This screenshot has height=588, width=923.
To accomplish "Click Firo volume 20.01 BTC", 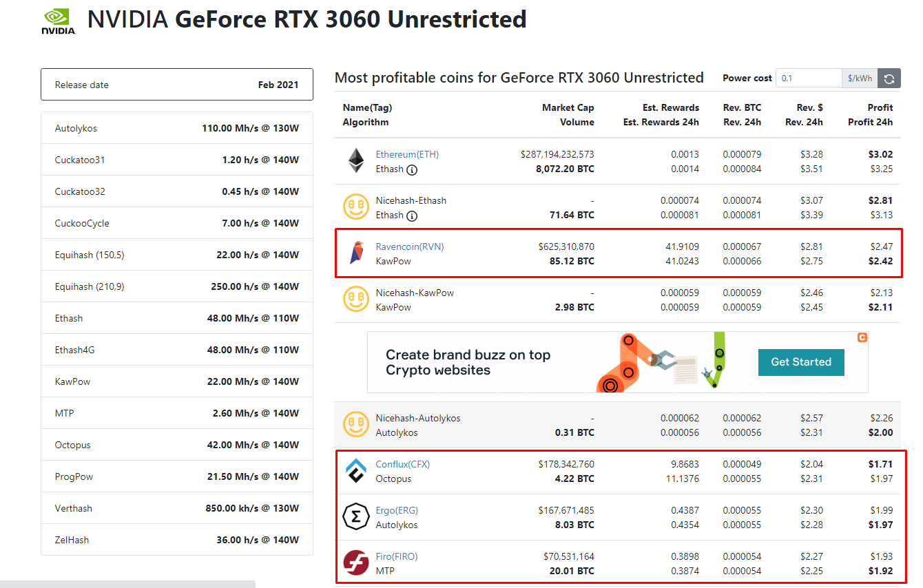I will pyautogui.click(x=570, y=571).
